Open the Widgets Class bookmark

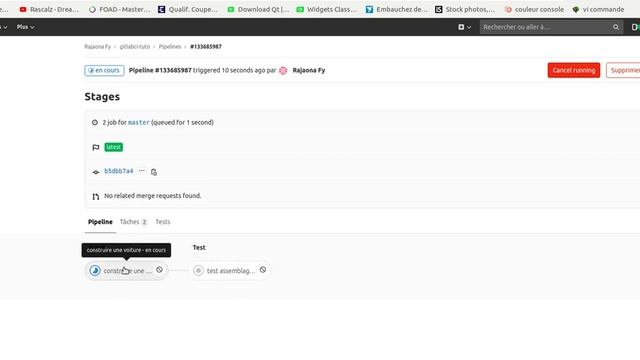pyautogui.click(x=327, y=9)
